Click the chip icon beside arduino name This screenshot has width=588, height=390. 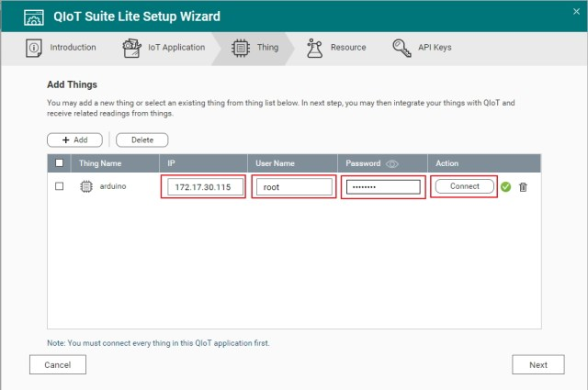85,187
